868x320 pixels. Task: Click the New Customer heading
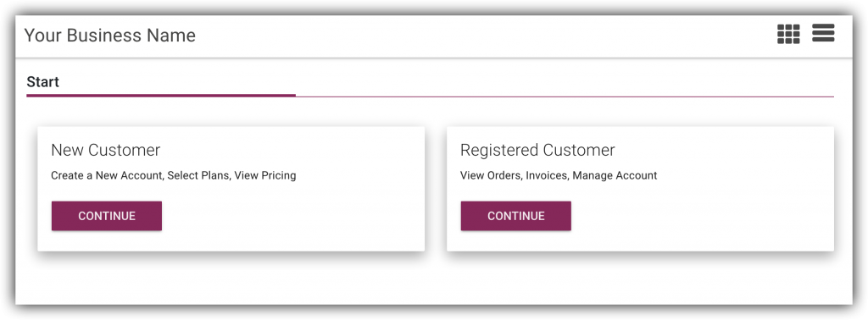click(106, 150)
